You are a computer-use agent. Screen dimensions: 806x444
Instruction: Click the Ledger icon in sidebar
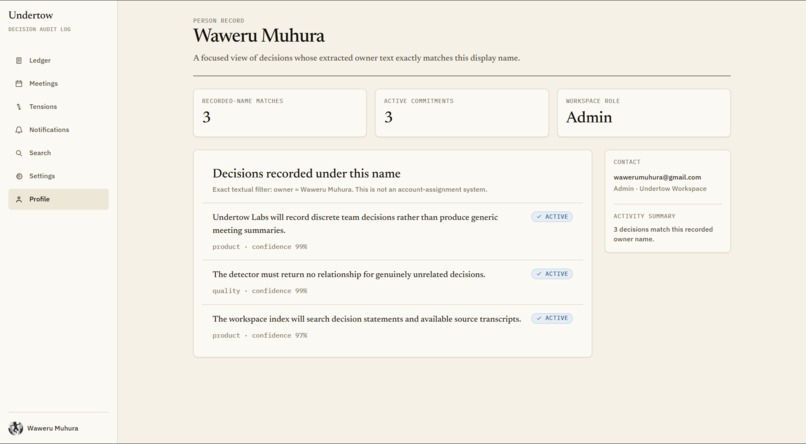(19, 61)
